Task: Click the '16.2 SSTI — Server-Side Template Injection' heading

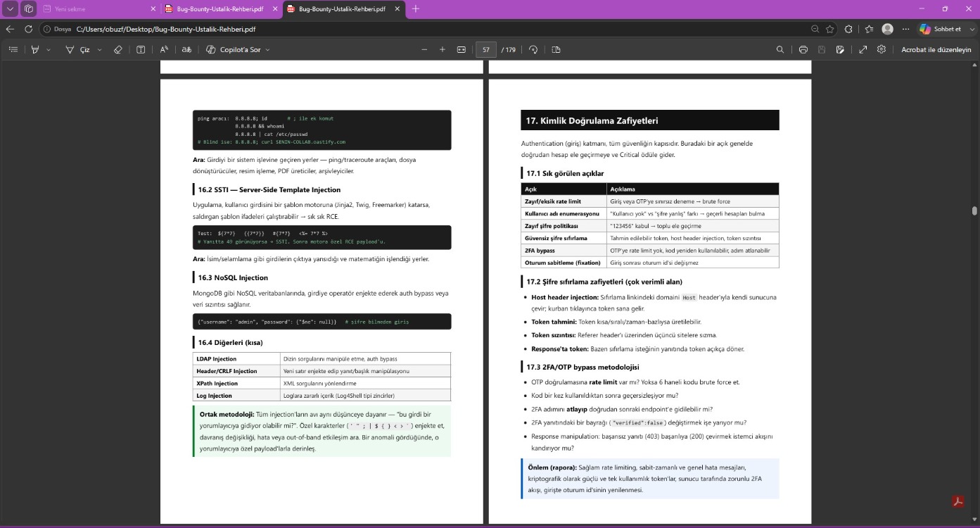Action: tap(269, 189)
